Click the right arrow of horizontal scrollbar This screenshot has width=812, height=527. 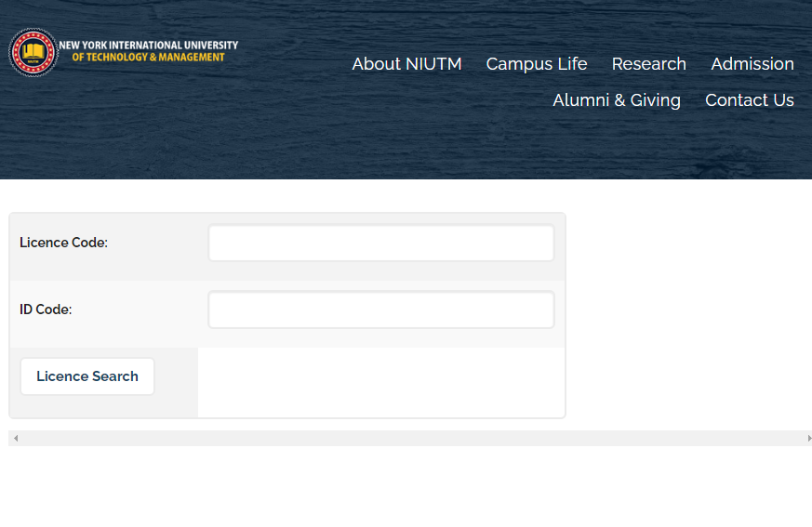[809, 438]
